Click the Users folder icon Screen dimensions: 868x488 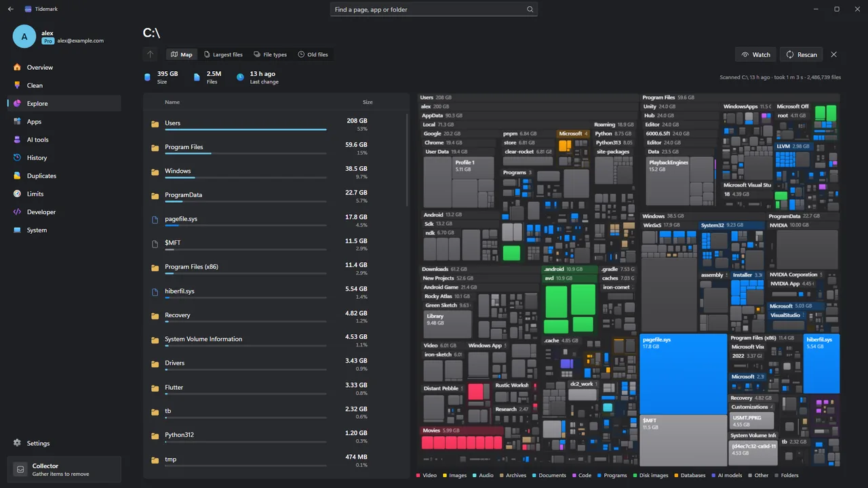[155, 123]
